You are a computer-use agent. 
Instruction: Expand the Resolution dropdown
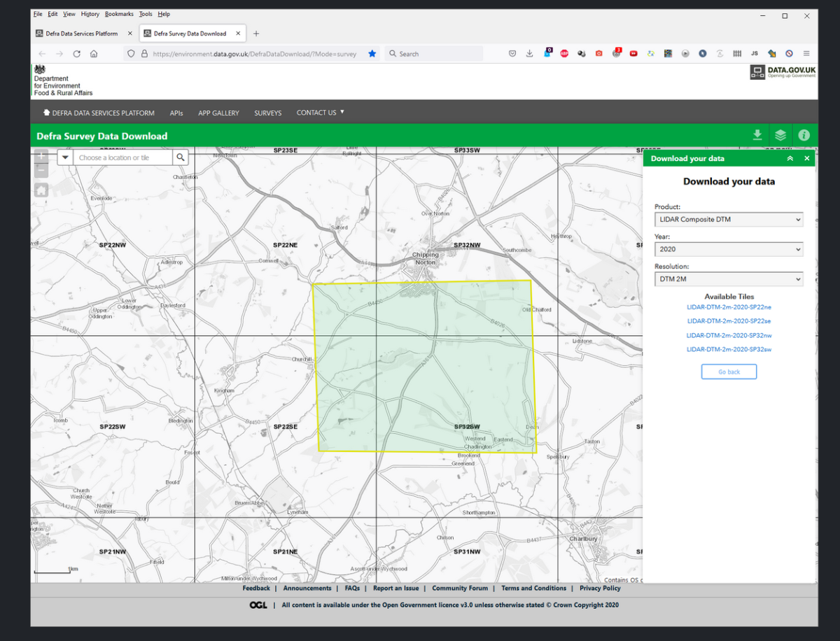[x=729, y=279]
